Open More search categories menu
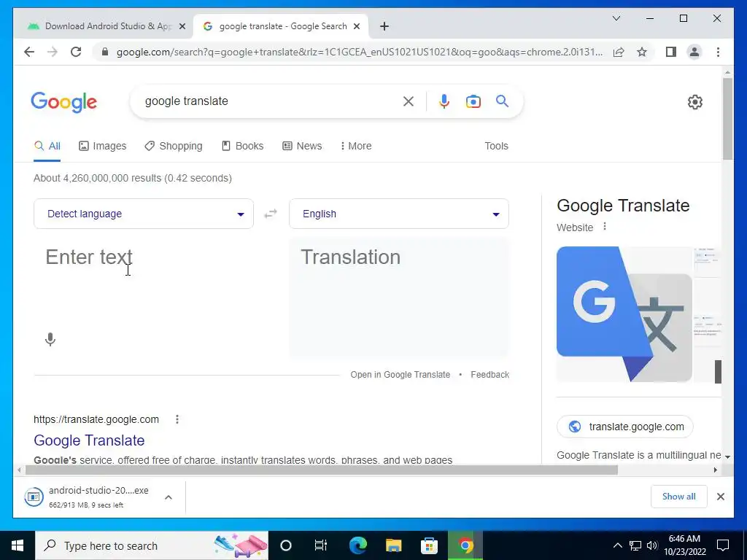The image size is (747, 560). [x=356, y=146]
